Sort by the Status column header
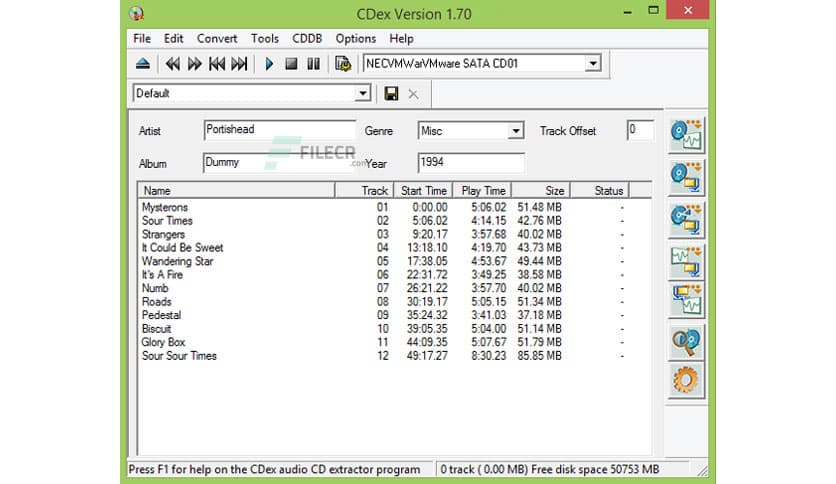This screenshot has height=484, width=836. coord(600,190)
